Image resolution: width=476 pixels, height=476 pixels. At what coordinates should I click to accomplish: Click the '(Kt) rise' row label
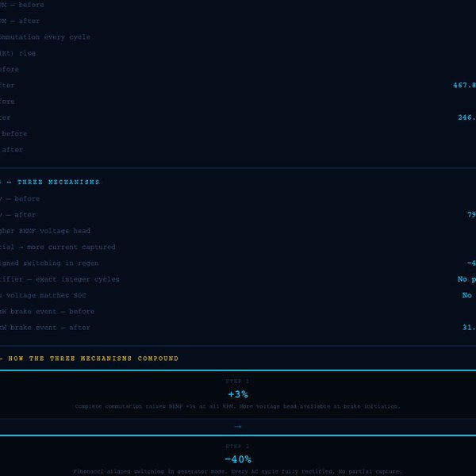[x=17, y=53]
